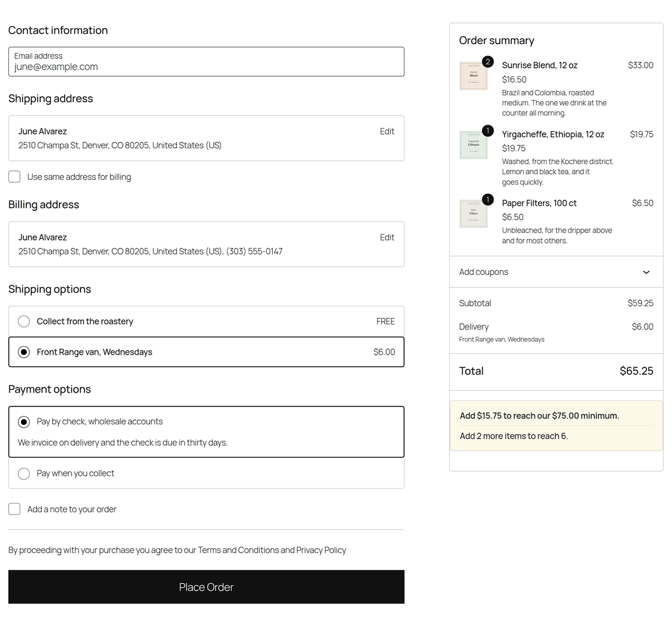
Task: Enable 'Add a note to your order'
Action: pos(14,509)
